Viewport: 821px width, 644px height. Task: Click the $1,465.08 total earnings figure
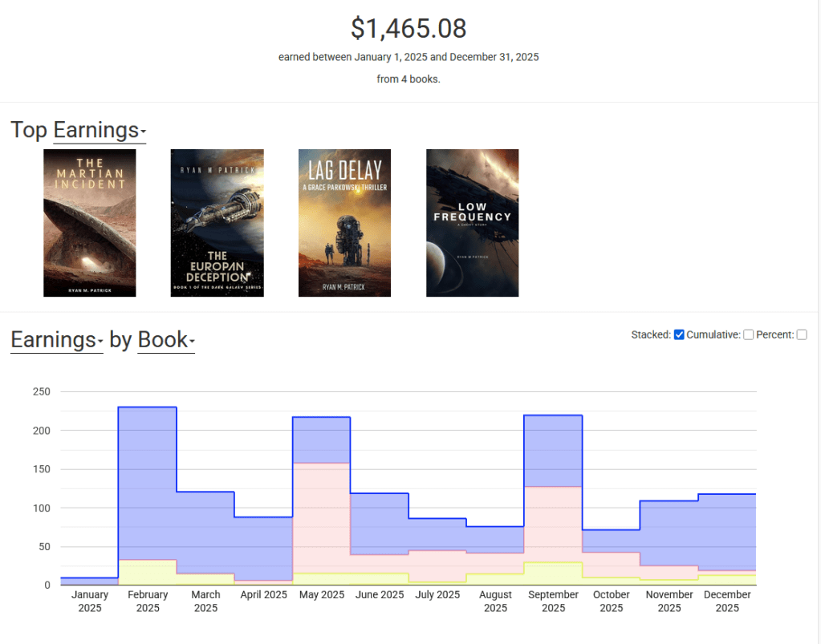(408, 28)
